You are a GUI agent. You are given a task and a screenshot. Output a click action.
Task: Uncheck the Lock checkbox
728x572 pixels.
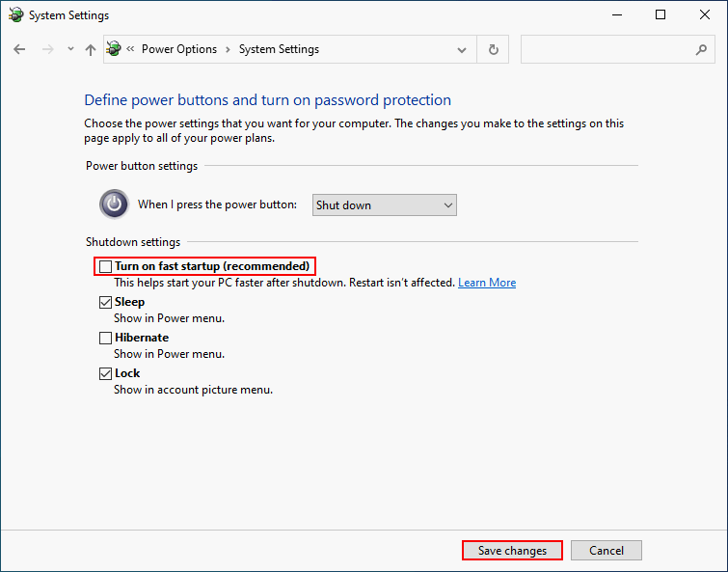click(x=106, y=373)
